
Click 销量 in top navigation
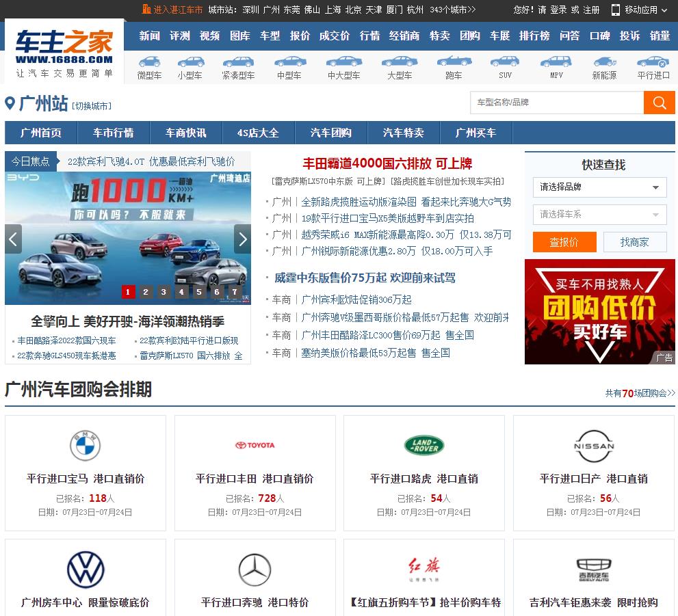(660, 36)
